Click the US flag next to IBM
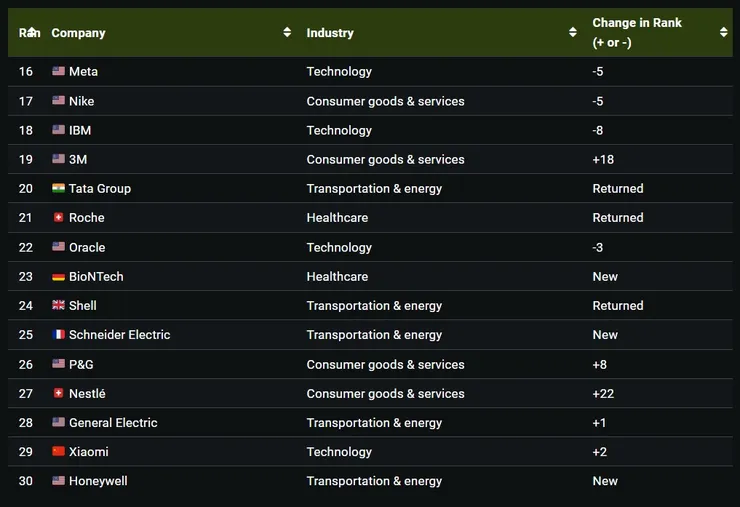Viewport: 740px width, 507px height. pos(59,129)
